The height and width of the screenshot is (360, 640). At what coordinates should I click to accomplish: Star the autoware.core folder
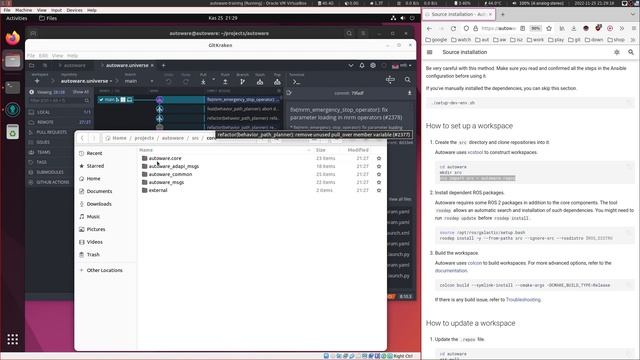(379, 158)
